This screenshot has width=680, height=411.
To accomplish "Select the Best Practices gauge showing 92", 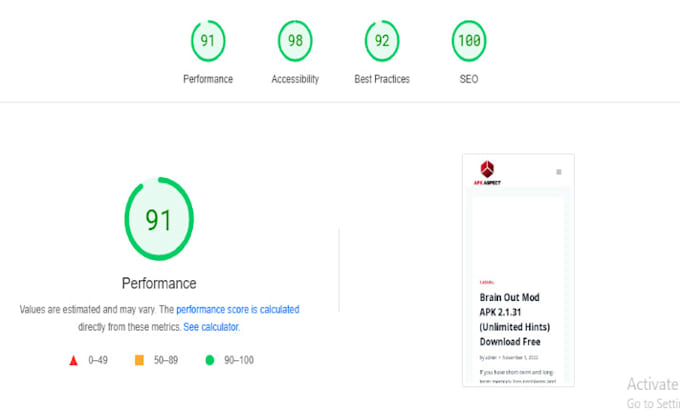I will click(382, 41).
